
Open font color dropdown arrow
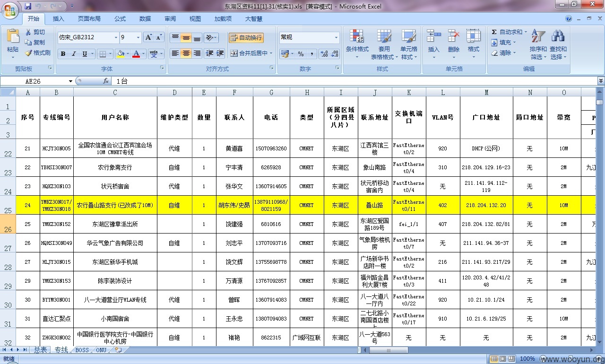pos(144,54)
